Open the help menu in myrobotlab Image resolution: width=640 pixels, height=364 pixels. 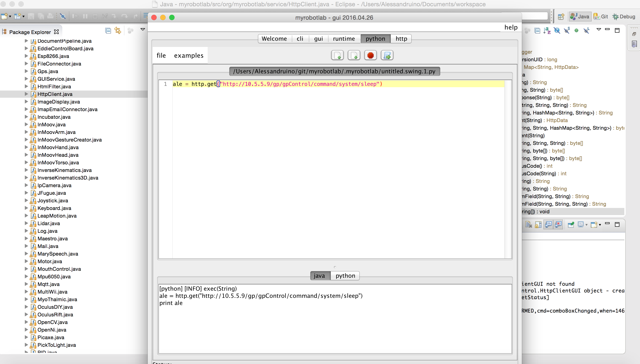(511, 27)
